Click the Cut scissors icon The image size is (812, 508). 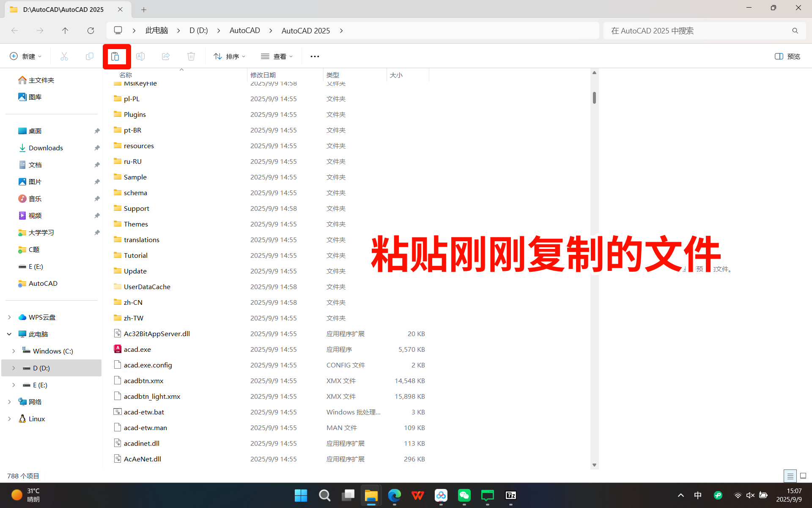coord(64,56)
